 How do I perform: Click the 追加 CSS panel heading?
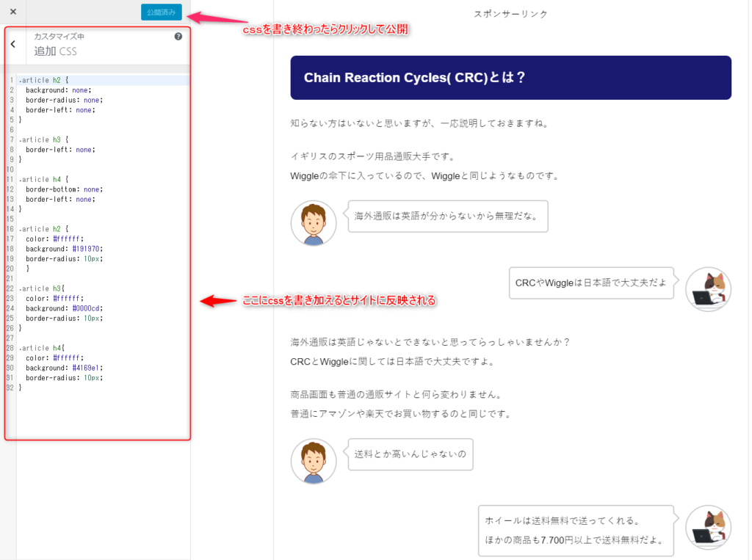[x=55, y=51]
